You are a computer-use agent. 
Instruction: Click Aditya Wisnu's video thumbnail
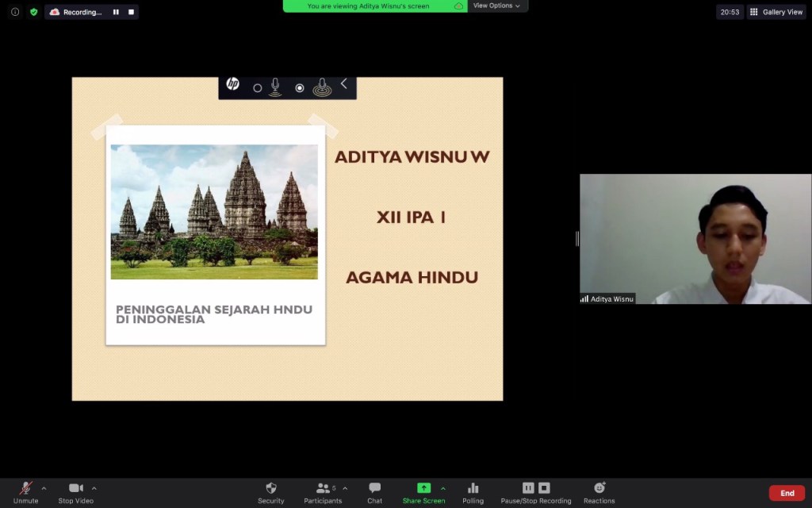pyautogui.click(x=695, y=239)
